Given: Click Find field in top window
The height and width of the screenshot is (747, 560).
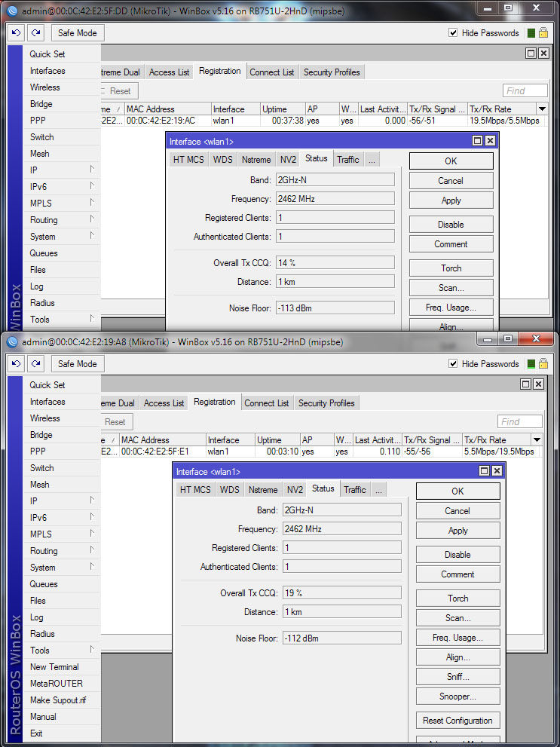Looking at the screenshot, I should (x=525, y=90).
